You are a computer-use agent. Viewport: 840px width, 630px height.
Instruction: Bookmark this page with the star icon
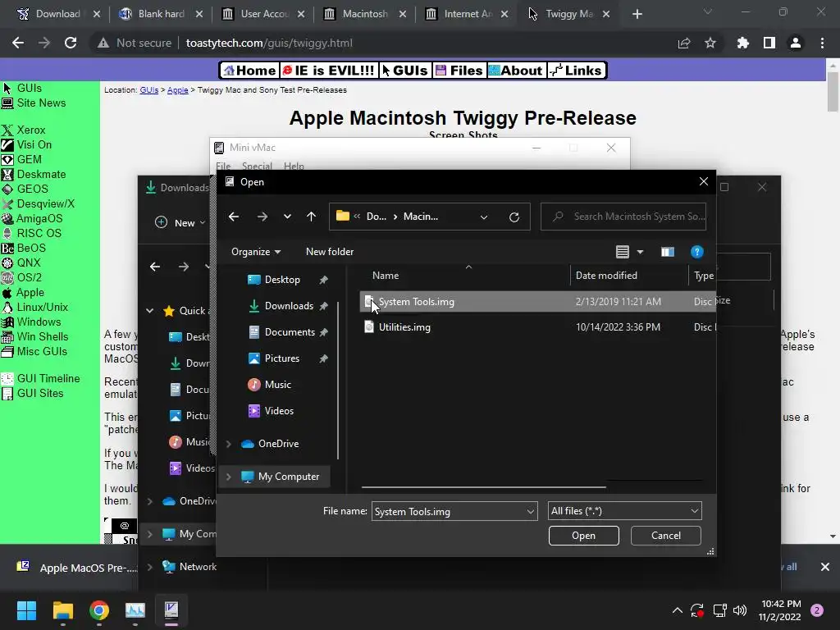click(710, 43)
